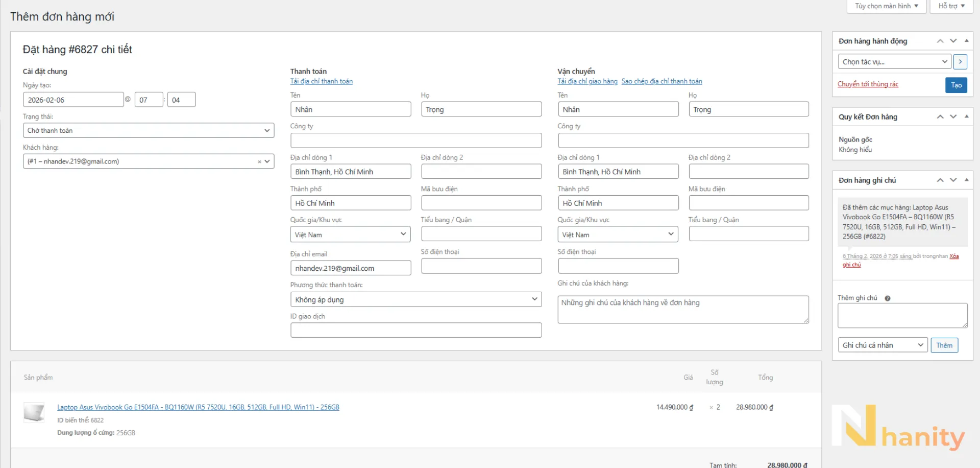Image resolution: width=980 pixels, height=468 pixels.
Task: Click Sao chép địa chỉ thanh toán link
Action: (x=661, y=81)
